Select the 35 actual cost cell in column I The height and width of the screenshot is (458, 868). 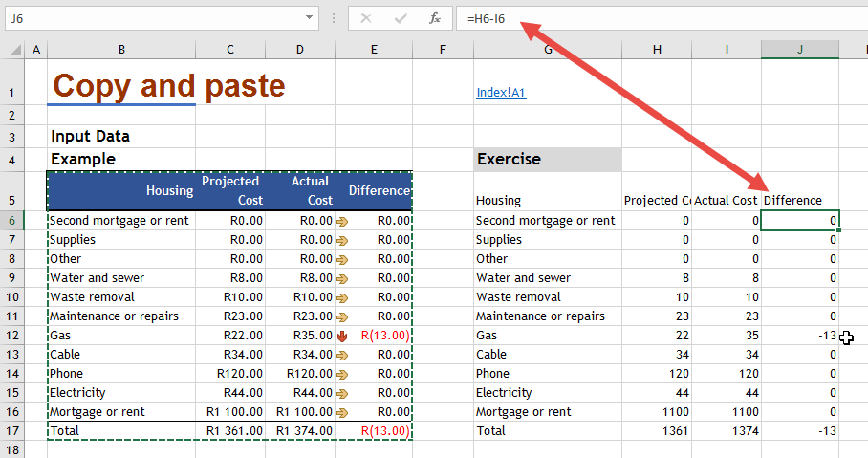pyautogui.click(x=727, y=335)
